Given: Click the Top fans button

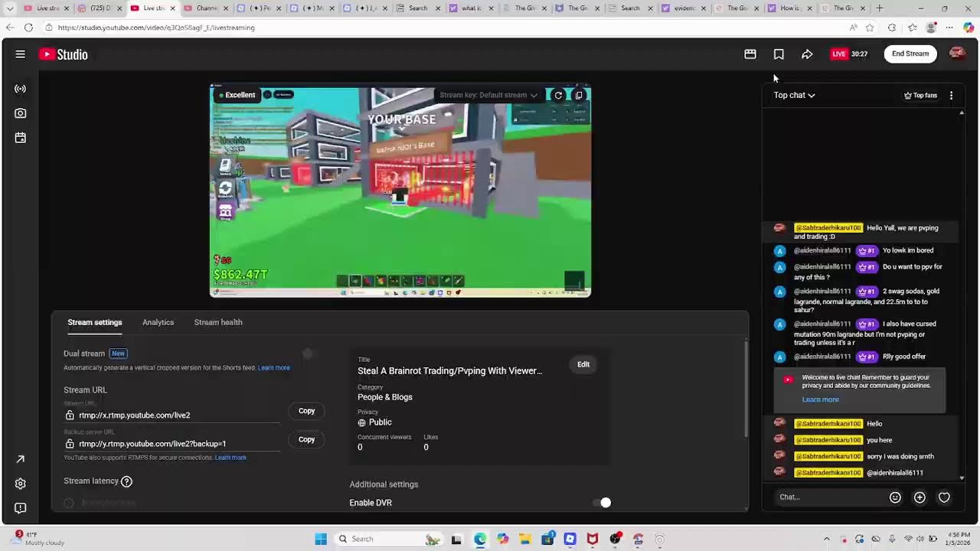Looking at the screenshot, I should (920, 96).
